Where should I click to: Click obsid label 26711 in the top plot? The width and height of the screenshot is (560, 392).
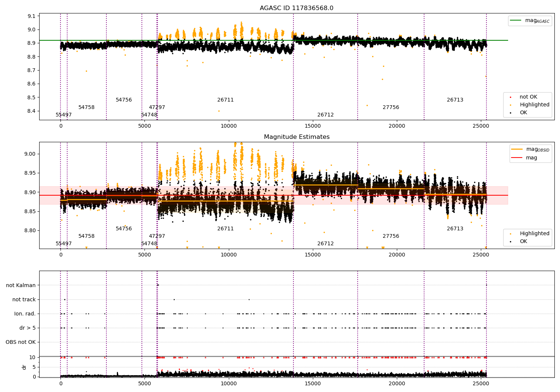(x=225, y=100)
